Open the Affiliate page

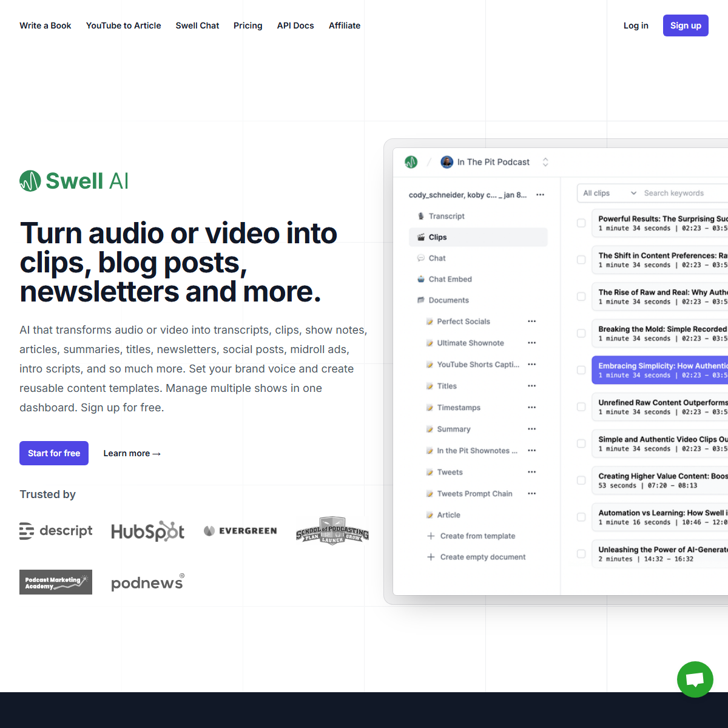point(345,25)
